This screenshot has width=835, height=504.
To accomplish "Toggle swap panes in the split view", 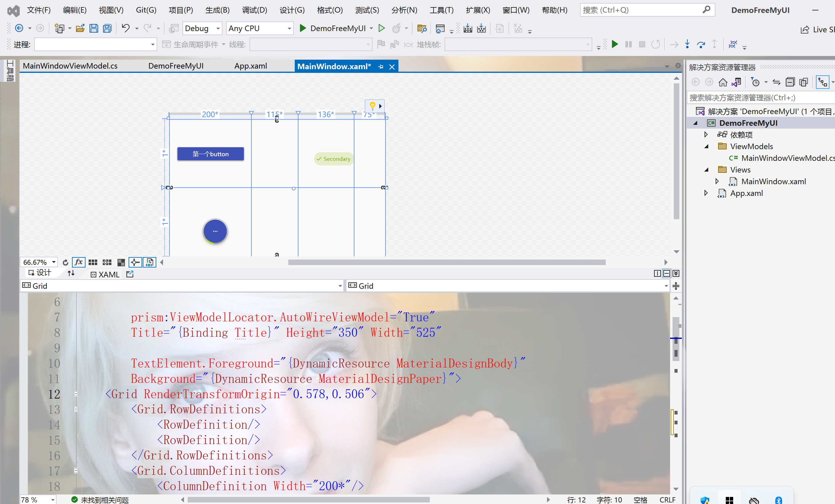I will (71, 273).
